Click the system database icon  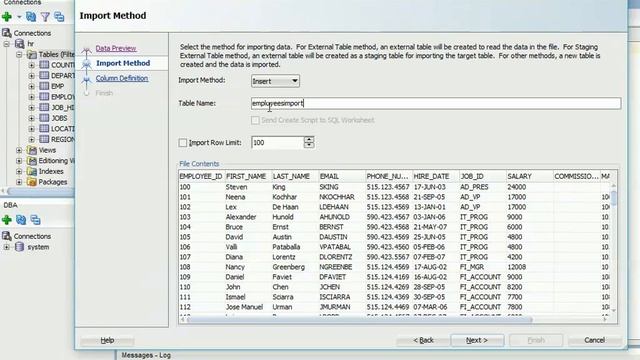tap(19, 247)
